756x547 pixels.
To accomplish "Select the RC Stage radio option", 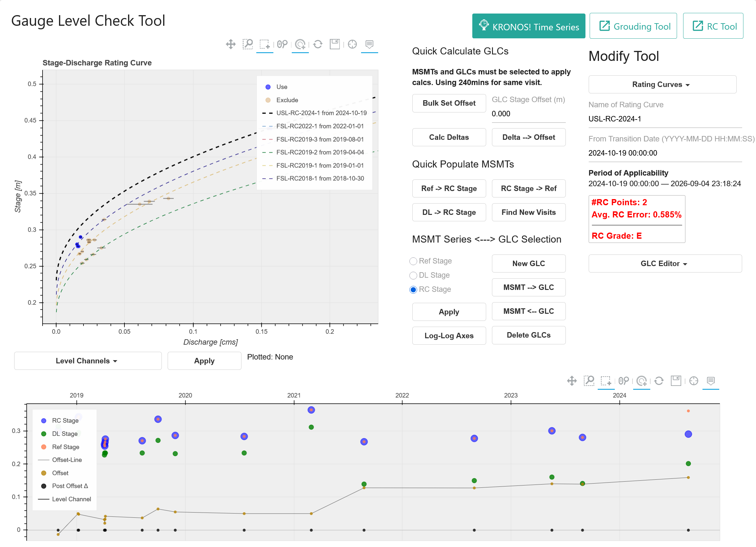I will pos(413,290).
